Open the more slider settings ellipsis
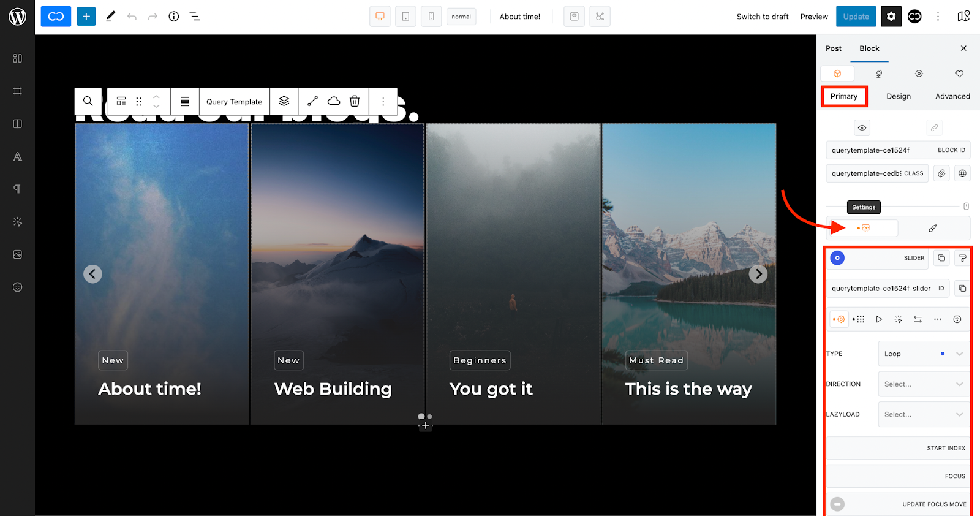 (x=938, y=319)
